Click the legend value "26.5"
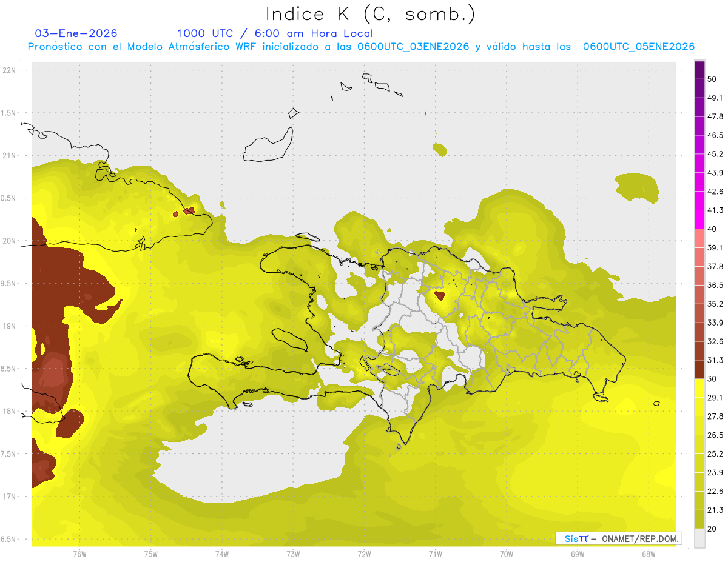Screen dimensions: 728x562 (715, 435)
